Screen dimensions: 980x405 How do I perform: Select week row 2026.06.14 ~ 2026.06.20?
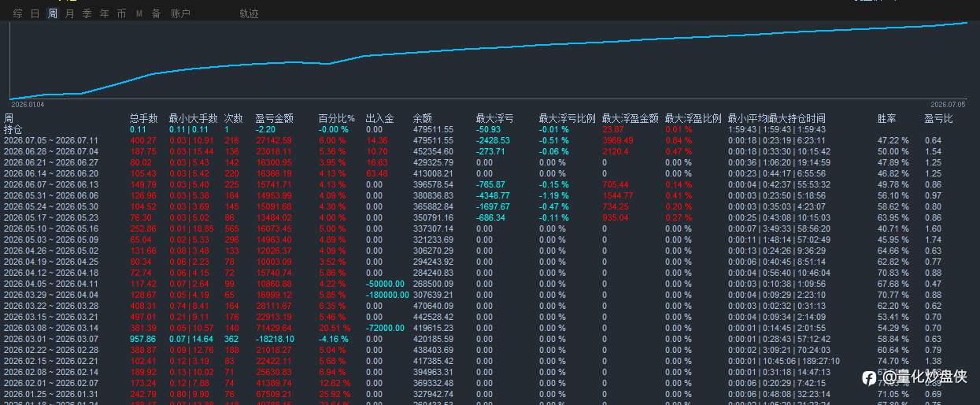coord(51,173)
